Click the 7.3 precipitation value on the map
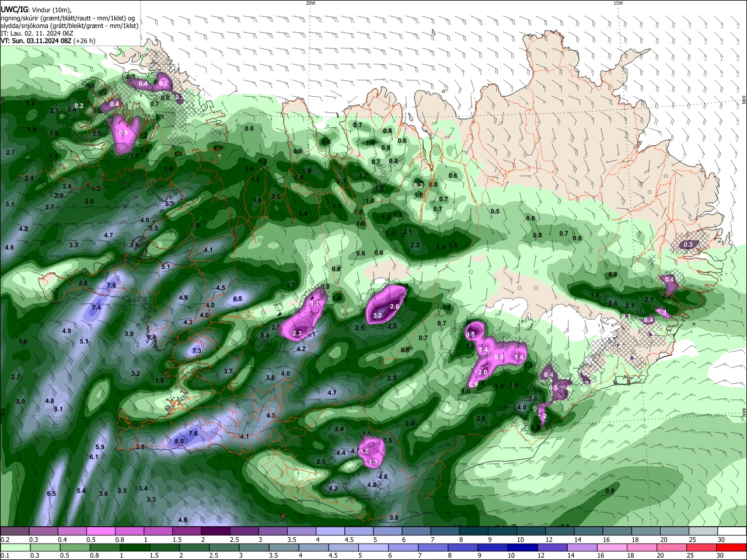 pos(197,351)
